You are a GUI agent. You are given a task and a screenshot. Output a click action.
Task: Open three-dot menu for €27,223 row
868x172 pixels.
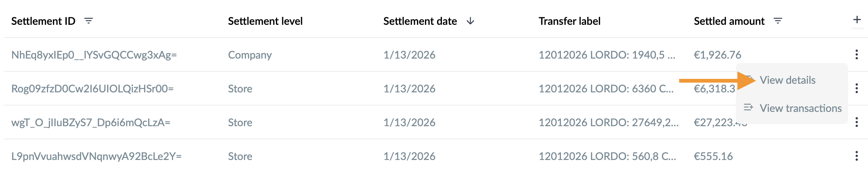(856, 122)
